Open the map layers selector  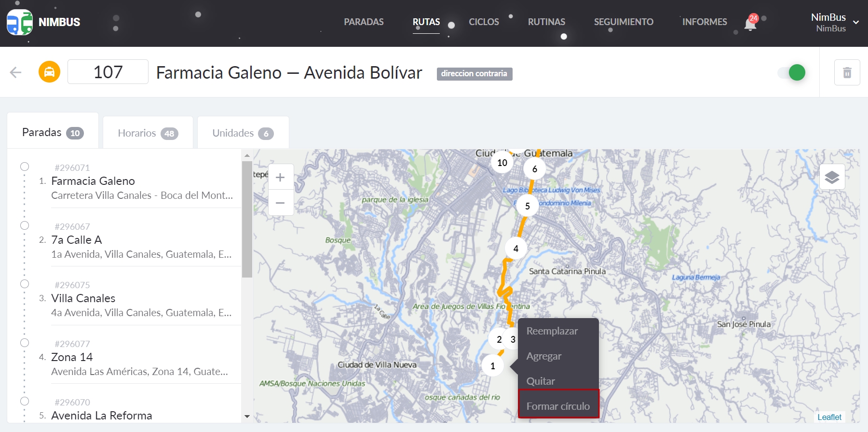832,177
